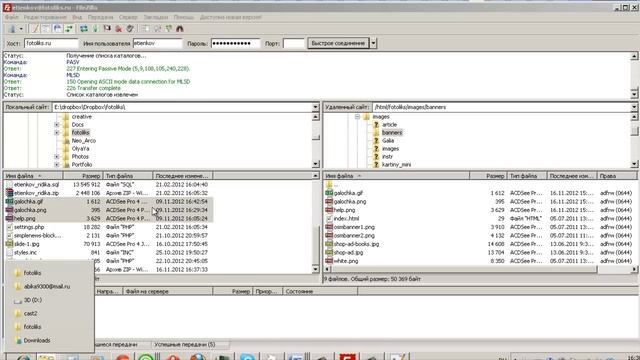Select local file styles.inc
The width and height of the screenshot is (640, 360).
25,253
